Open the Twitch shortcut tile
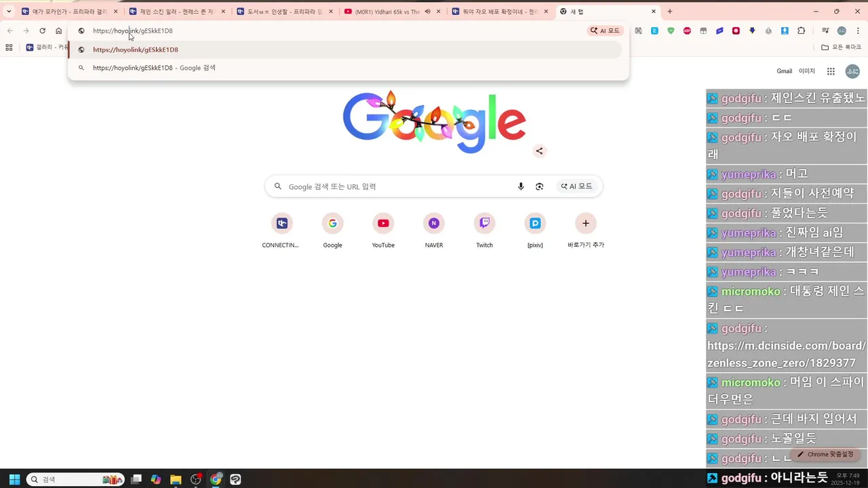The height and width of the screenshot is (488, 868). pyautogui.click(x=484, y=231)
